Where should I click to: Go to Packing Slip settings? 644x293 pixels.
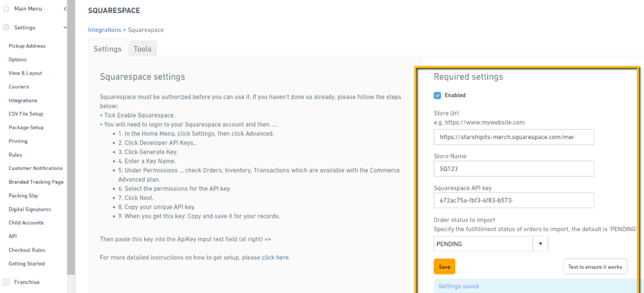(x=23, y=195)
